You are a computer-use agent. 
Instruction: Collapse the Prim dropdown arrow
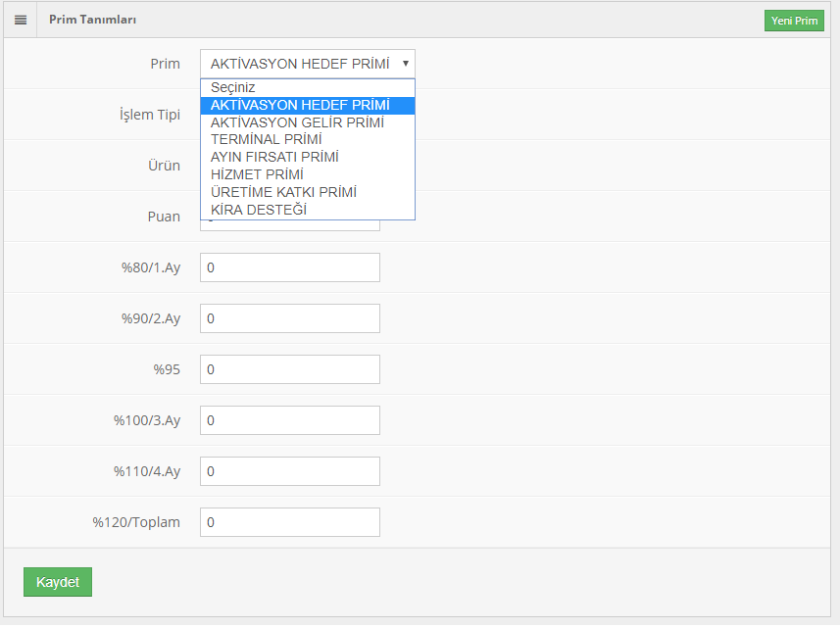[406, 64]
